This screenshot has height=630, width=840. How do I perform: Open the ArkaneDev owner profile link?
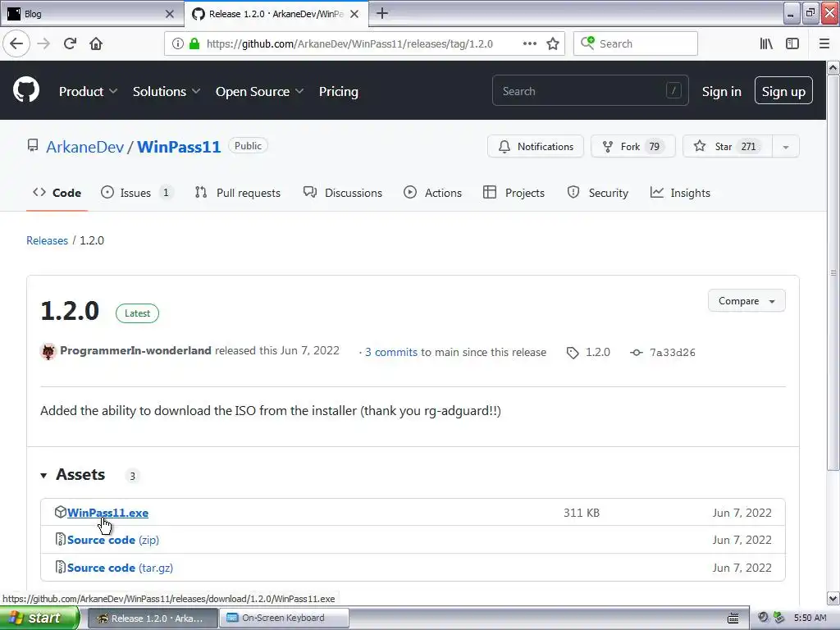pos(84,147)
